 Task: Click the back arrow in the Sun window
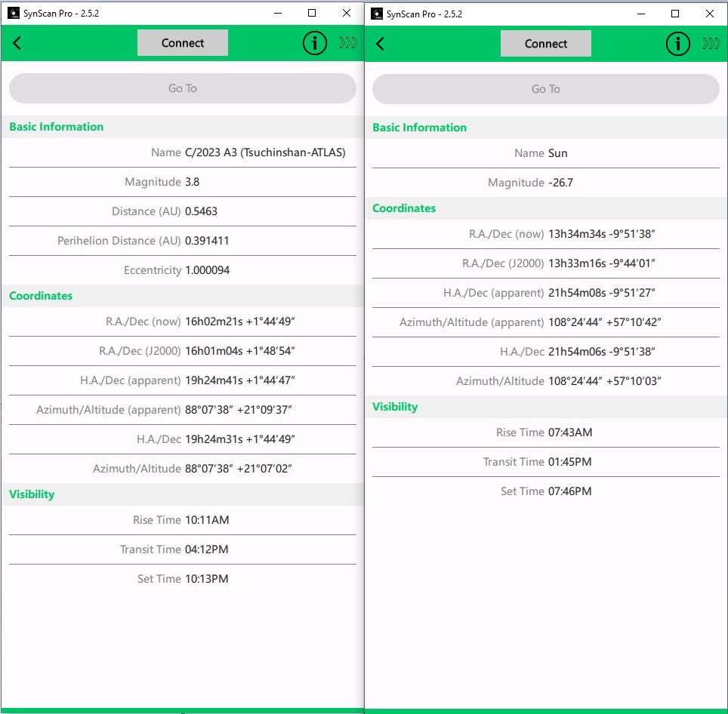(381, 44)
